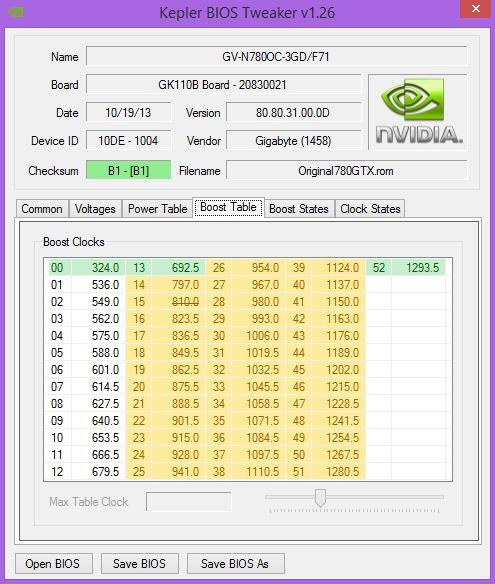Select boost clock cell 1058.5
Screen dimensions: 495x584
click(x=258, y=403)
